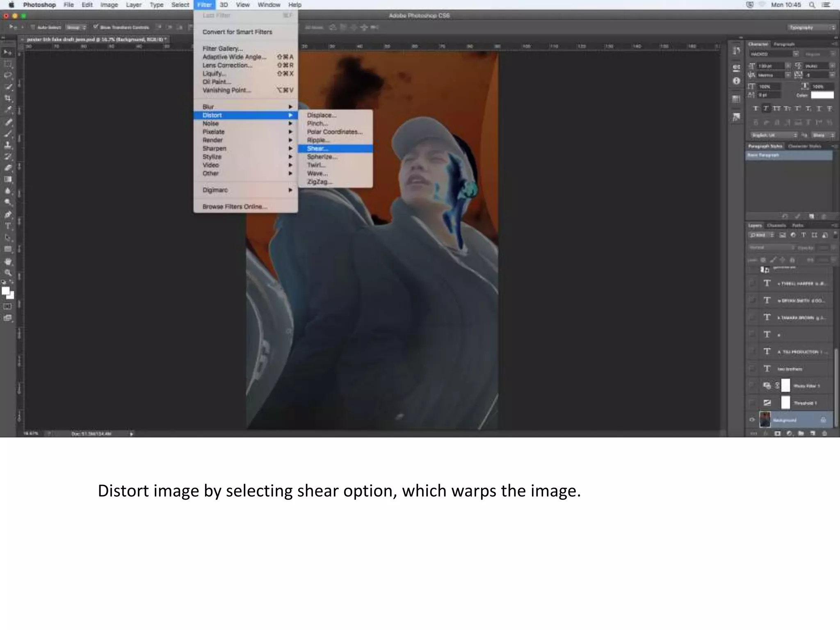840x630 pixels.
Task: Select the Zoom tool in toolbox
Action: pos(8,273)
